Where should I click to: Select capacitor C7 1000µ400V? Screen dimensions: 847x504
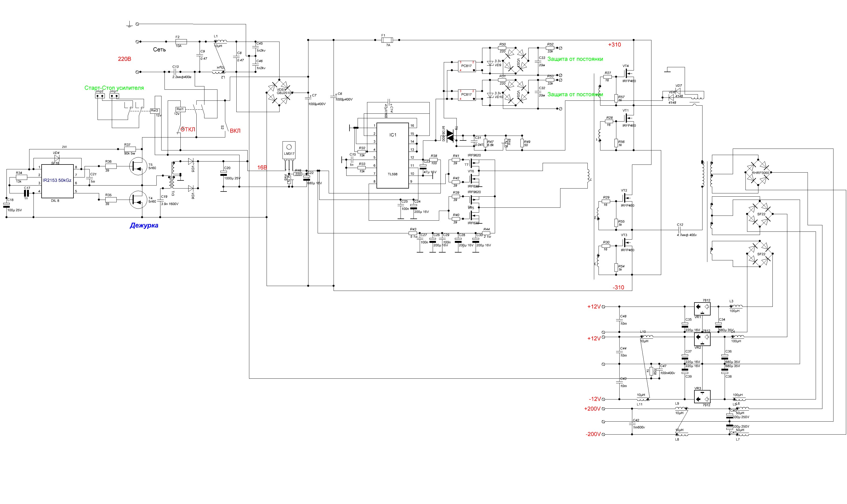click(x=308, y=98)
